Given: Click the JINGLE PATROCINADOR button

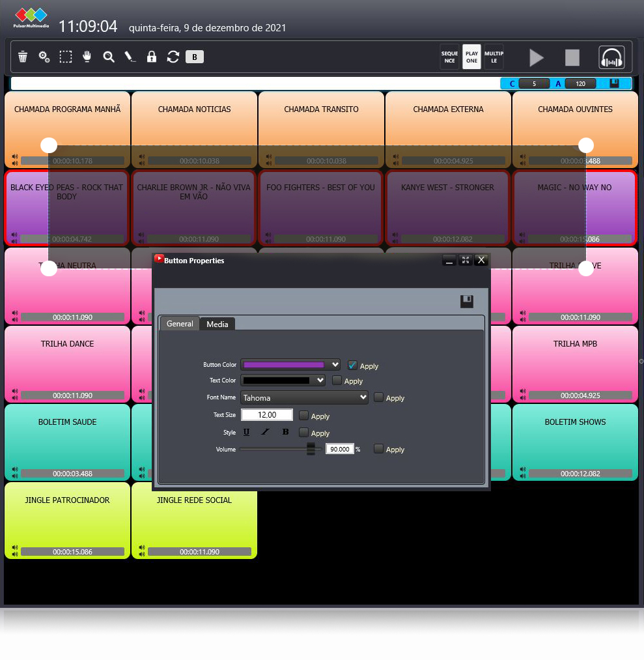Looking at the screenshot, I should (x=67, y=521).
